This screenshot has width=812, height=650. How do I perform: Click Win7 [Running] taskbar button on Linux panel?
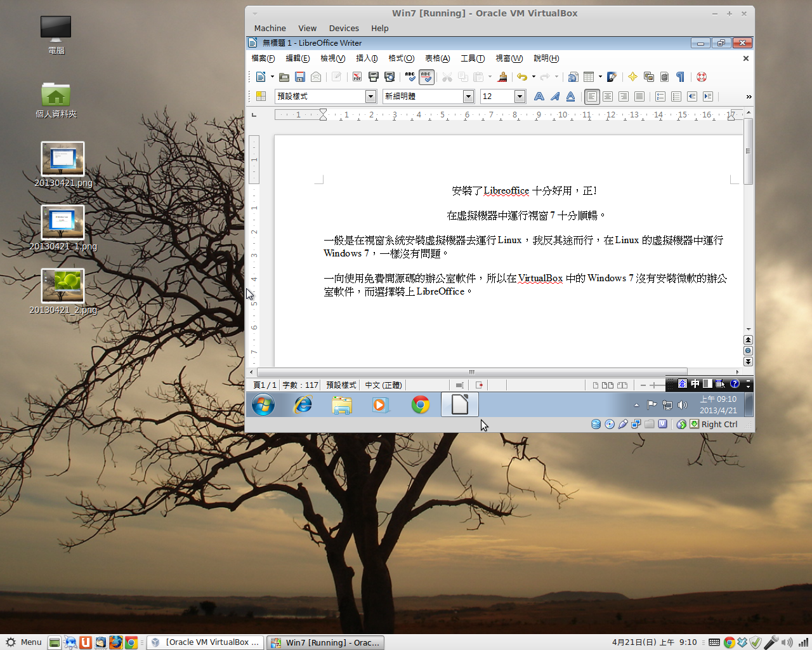click(x=325, y=642)
